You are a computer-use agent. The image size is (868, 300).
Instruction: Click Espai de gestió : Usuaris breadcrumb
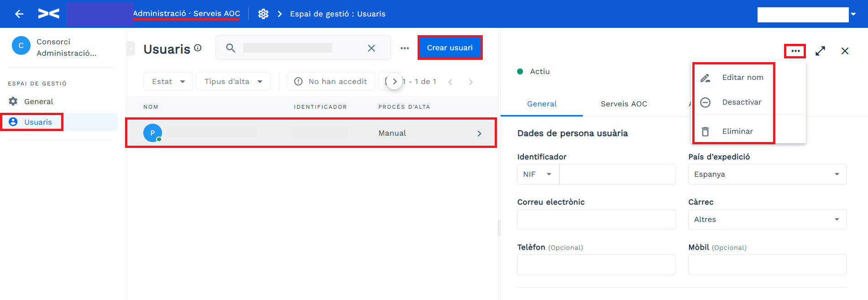tap(338, 14)
